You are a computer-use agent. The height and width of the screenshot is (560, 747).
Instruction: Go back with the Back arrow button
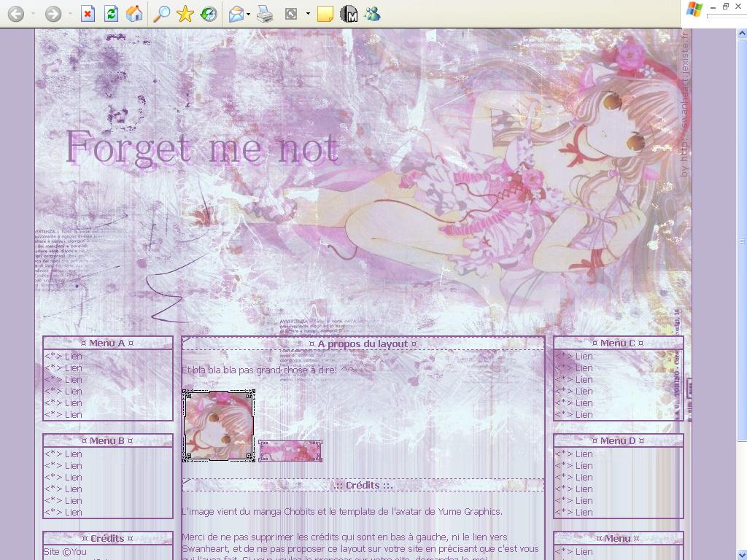click(16, 14)
